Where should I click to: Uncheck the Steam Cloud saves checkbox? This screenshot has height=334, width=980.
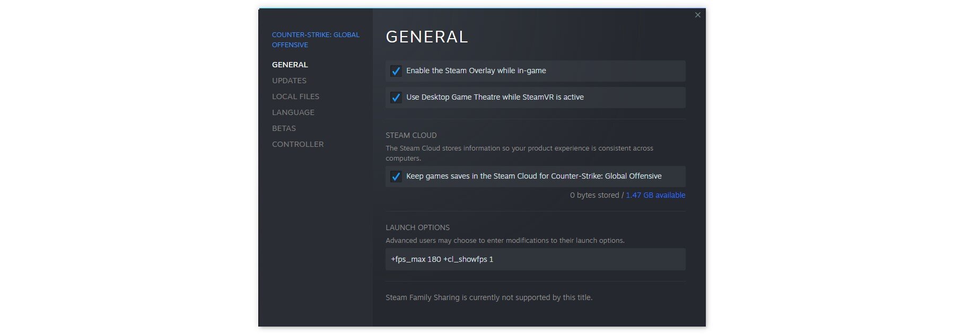tap(396, 177)
